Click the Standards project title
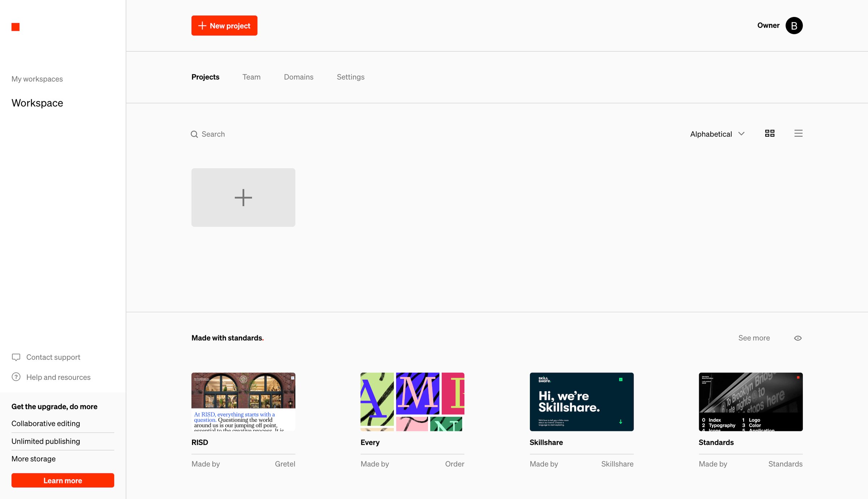Viewport: 868px width, 499px height. coord(716,443)
